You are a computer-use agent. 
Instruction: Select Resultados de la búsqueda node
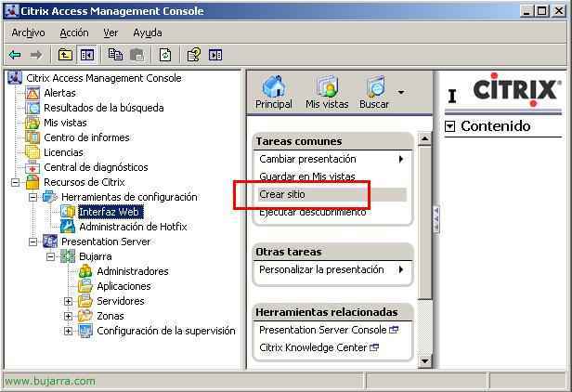pyautogui.click(x=104, y=108)
